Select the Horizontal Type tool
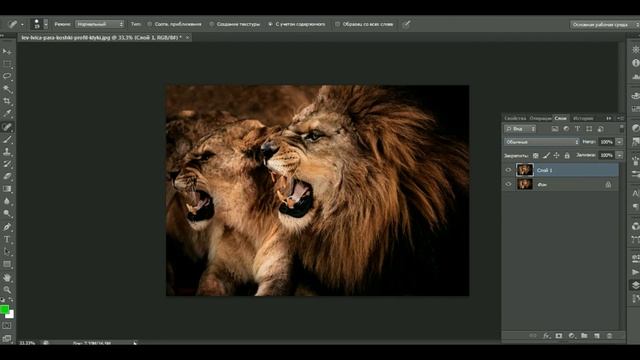Screen dimensions: 640x360 point(7,239)
